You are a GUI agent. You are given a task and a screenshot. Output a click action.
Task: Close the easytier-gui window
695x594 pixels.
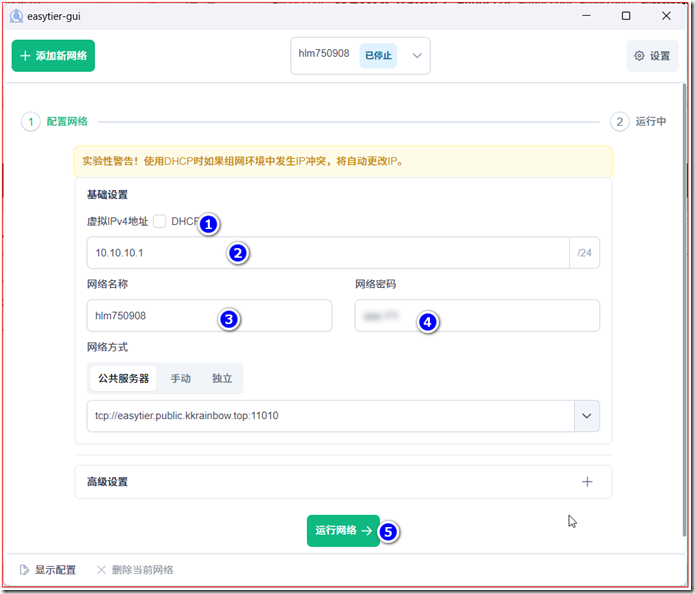666,16
